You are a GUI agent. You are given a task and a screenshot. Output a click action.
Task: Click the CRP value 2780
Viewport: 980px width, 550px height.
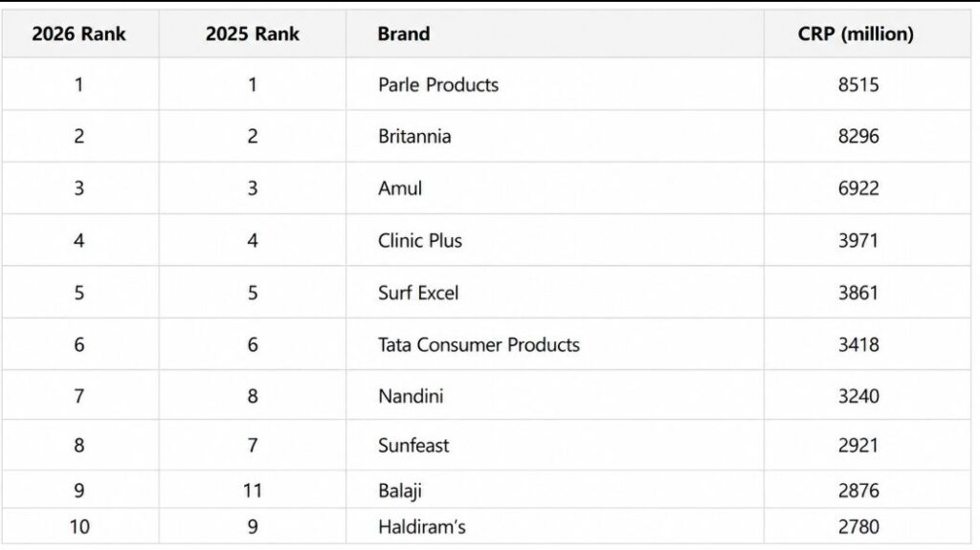point(858,527)
